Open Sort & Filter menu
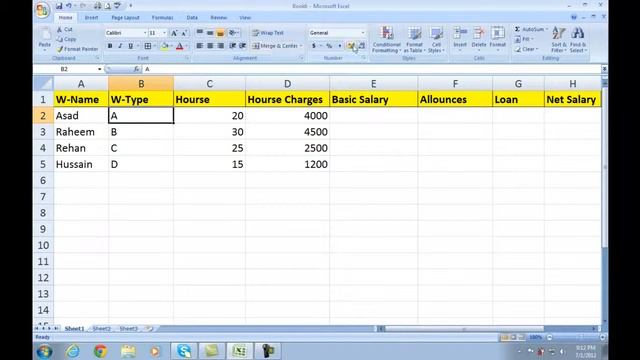Viewport: 640px width, 360px height. (x=559, y=40)
